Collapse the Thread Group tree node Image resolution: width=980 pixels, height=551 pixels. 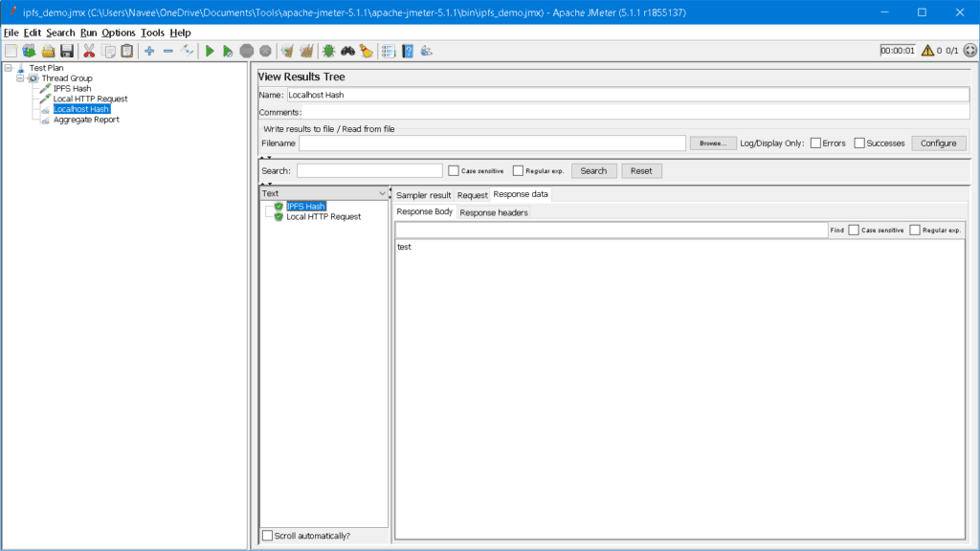(20, 78)
